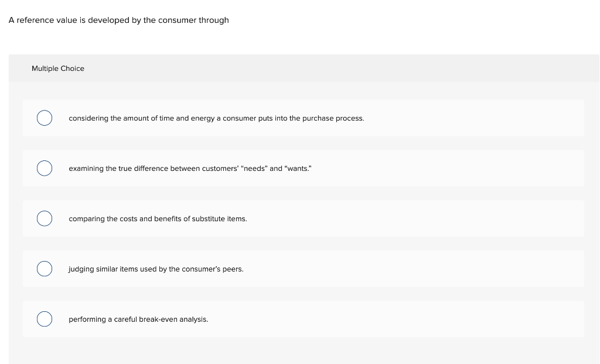Select the radio button for the time and energy option
The height and width of the screenshot is (364, 600).
[45, 118]
